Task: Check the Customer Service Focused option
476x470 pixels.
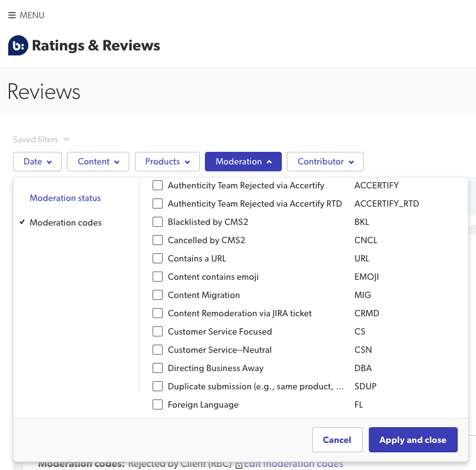Action: [158, 331]
